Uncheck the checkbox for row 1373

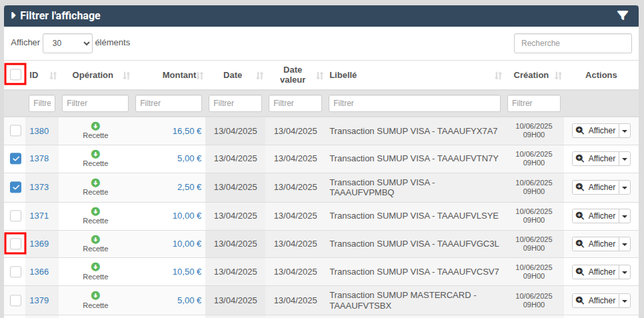coord(15,187)
